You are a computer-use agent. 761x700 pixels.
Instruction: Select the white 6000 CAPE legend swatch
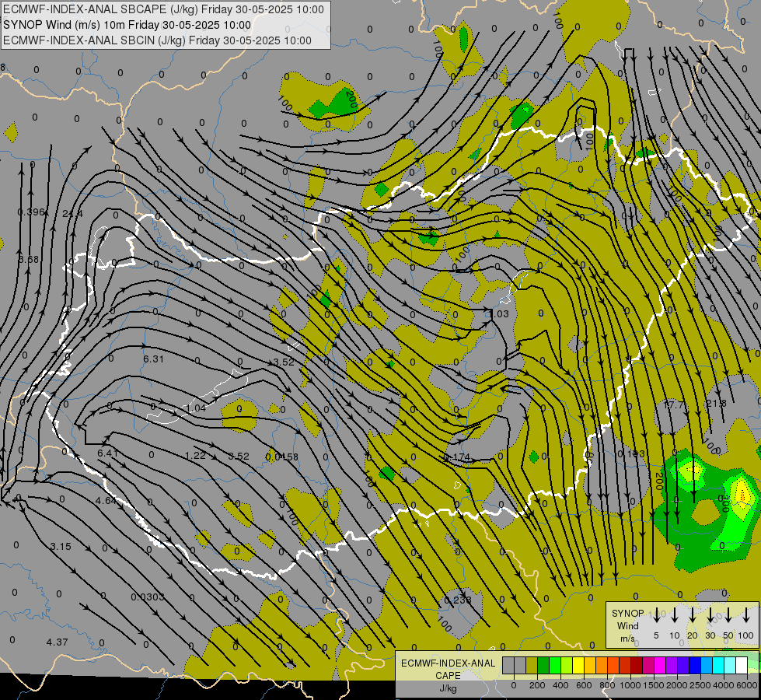click(x=741, y=666)
